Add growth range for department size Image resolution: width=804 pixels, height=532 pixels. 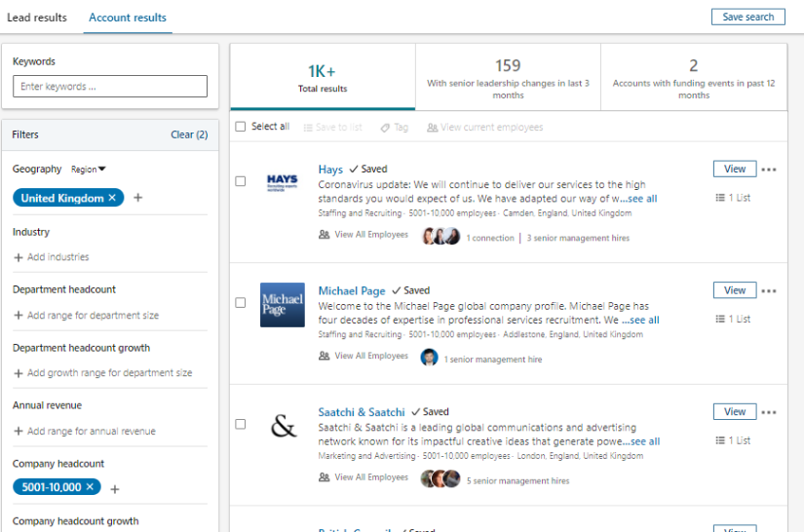[x=103, y=373]
